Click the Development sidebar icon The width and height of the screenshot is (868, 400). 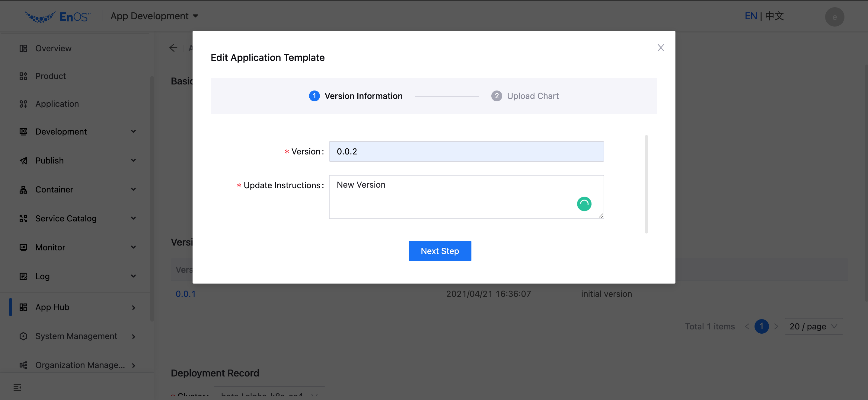[x=23, y=131]
